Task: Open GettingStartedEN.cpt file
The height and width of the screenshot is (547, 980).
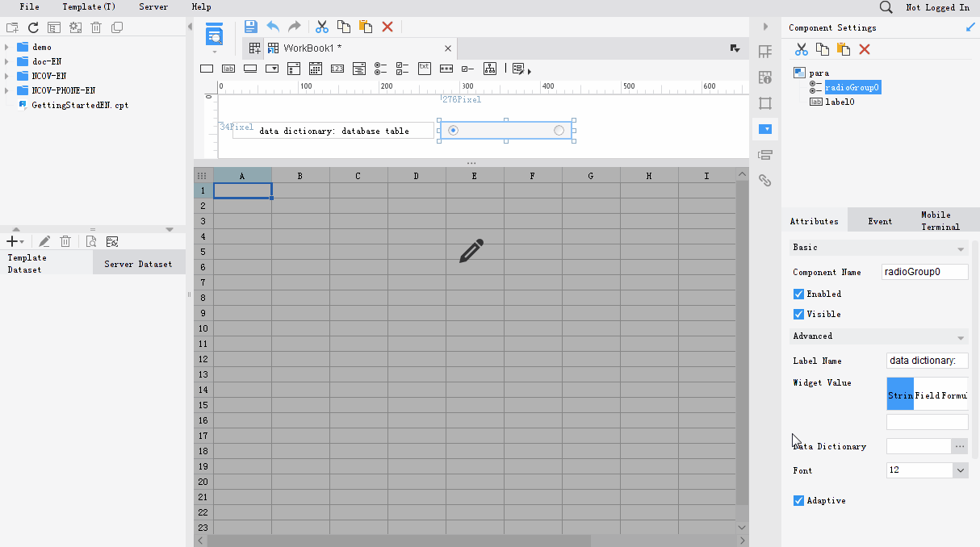Action: (x=79, y=105)
